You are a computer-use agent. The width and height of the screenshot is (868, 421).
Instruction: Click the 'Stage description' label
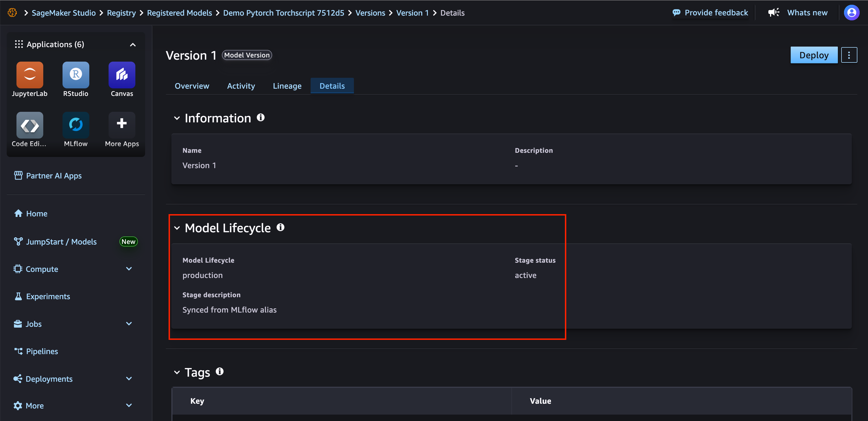click(212, 295)
